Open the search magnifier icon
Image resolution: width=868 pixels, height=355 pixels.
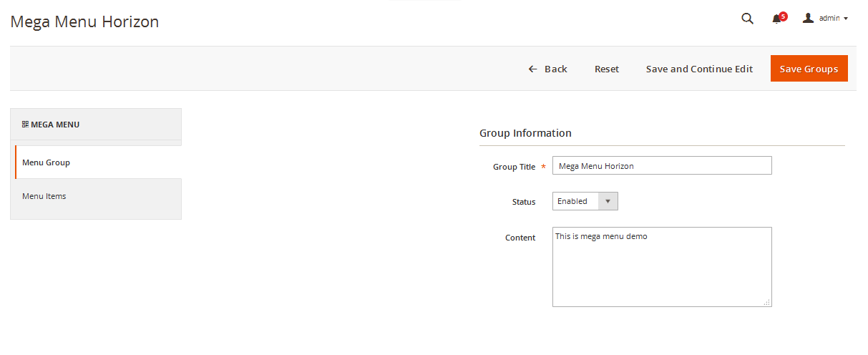[x=747, y=19]
